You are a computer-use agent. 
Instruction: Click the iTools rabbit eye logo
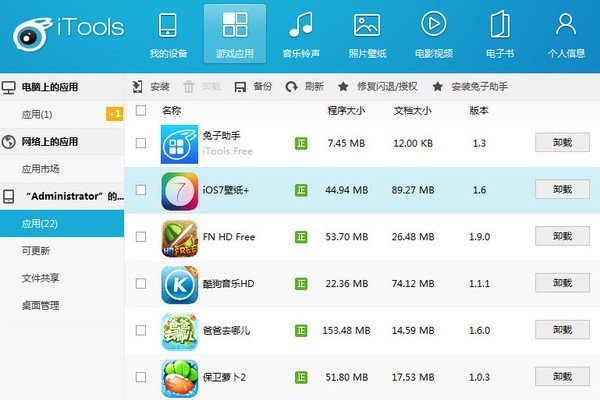(x=32, y=34)
